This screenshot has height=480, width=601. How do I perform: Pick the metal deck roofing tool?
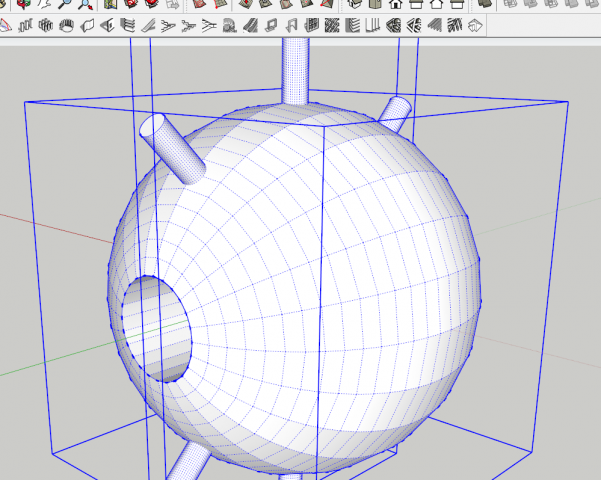click(x=475, y=26)
